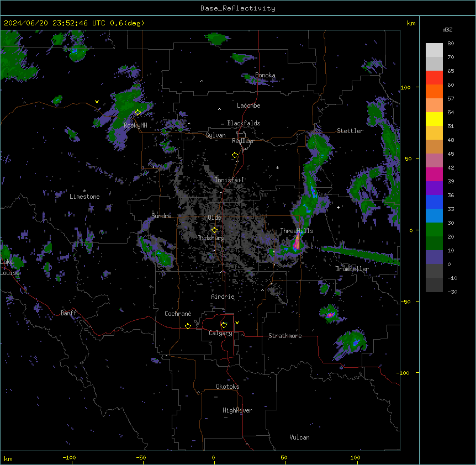Select the yellow V marker northwest of RockyMH
This screenshot has width=476, height=465.
pos(97,102)
